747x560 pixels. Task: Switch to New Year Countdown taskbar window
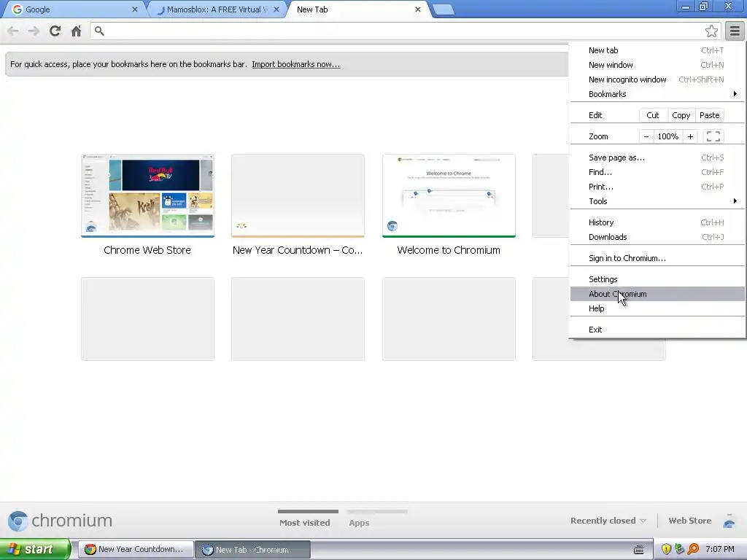136,549
